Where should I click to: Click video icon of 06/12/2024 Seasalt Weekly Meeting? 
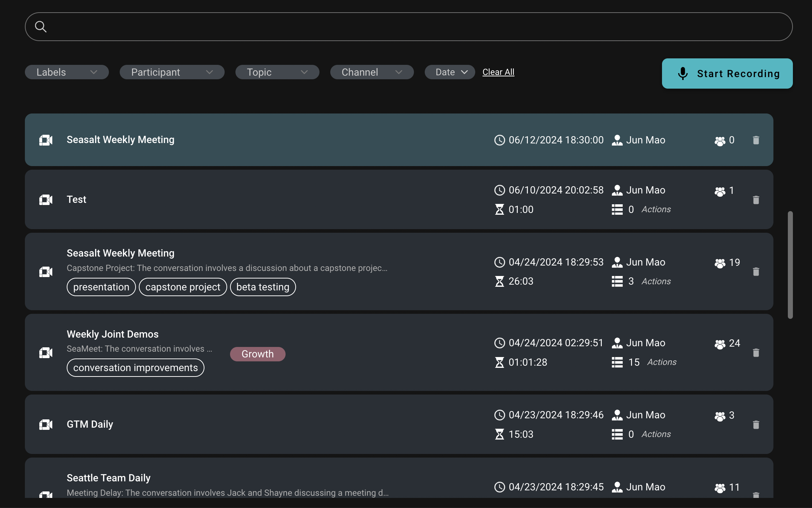46,140
